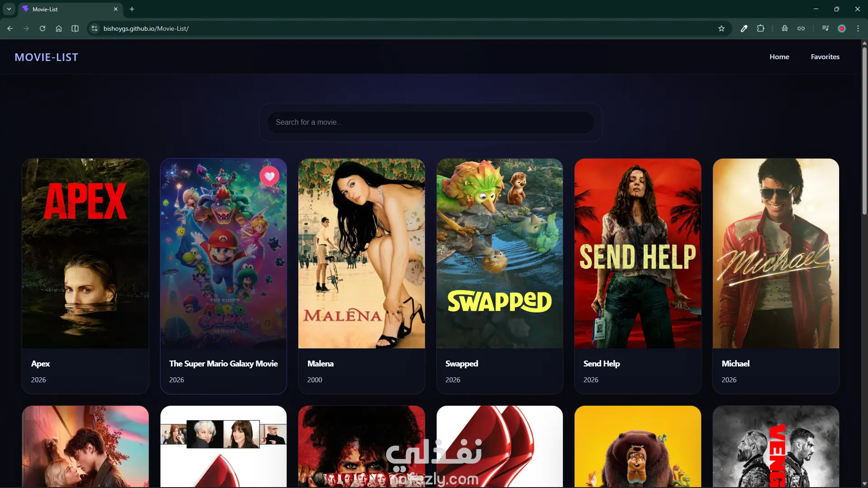This screenshot has width=868, height=488.
Task: Click the year 2026 under Apex
Action: (x=38, y=380)
